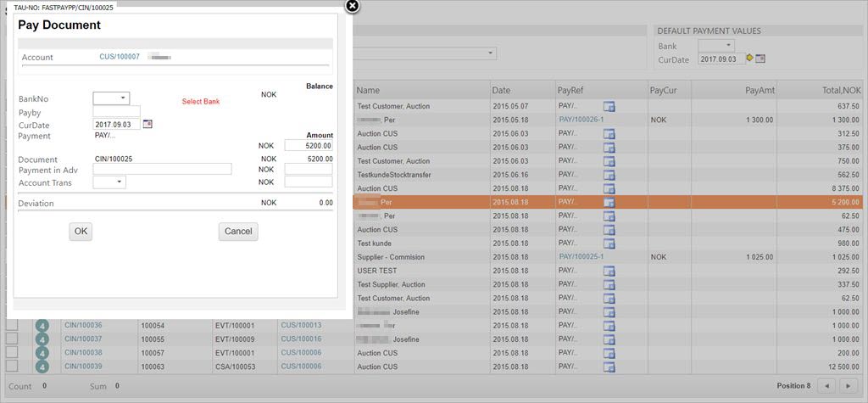The image size is (868, 403).
Task: Open account link CUS/100007
Action: point(120,57)
